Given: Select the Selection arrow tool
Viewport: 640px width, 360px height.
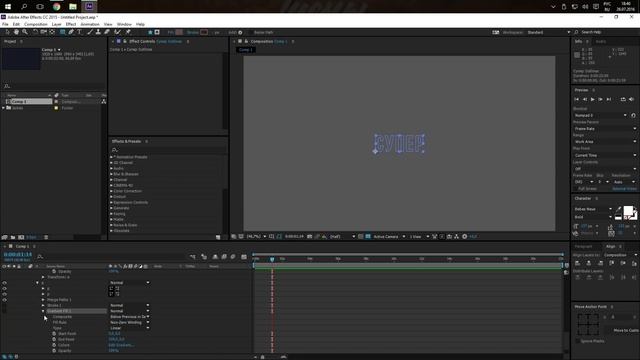Looking at the screenshot, I should 7,32.
